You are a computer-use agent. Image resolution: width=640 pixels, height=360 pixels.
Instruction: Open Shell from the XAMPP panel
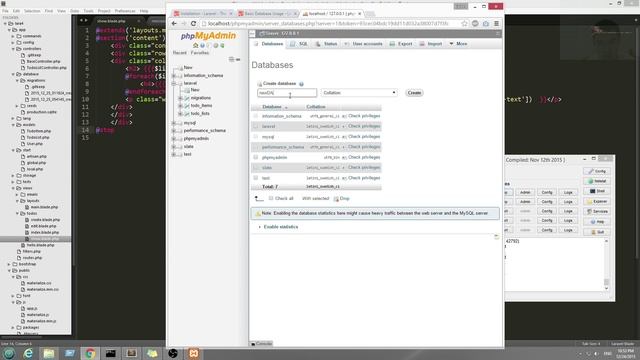pos(597,191)
